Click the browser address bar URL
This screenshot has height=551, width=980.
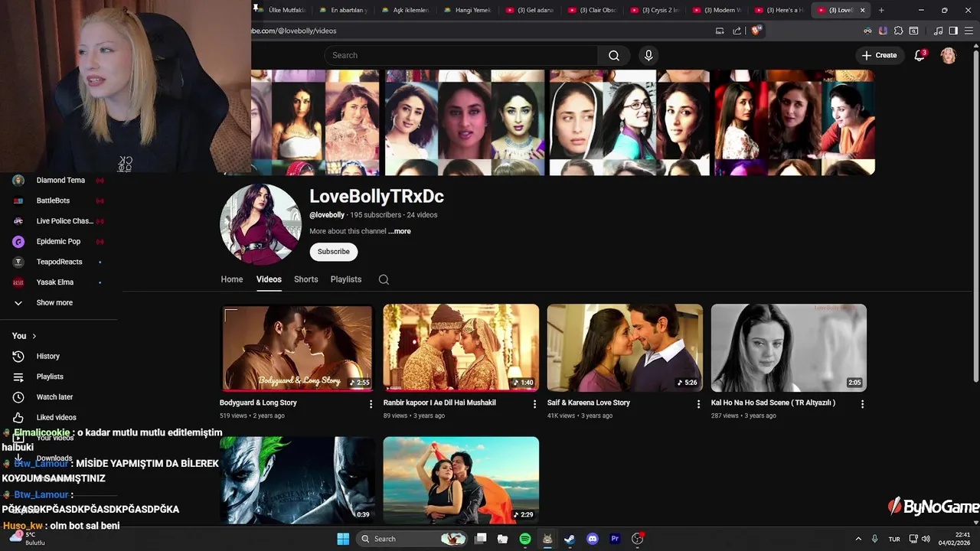pos(294,31)
